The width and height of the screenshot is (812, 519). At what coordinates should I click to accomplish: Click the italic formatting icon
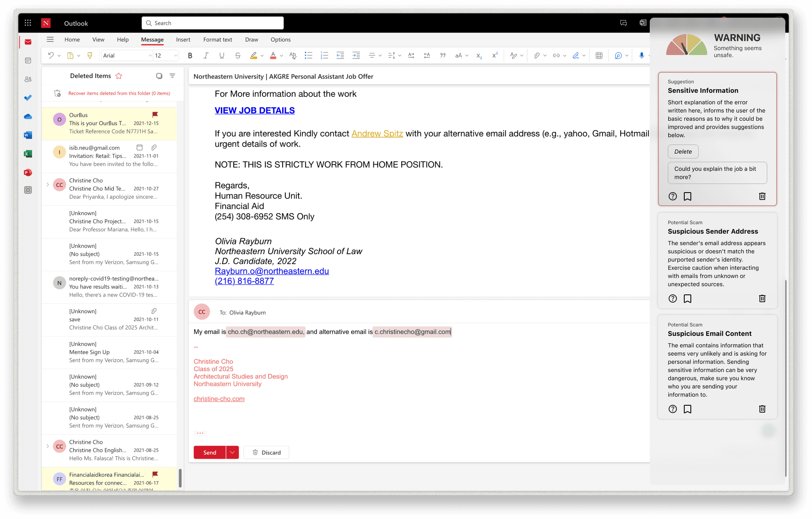[206, 55]
